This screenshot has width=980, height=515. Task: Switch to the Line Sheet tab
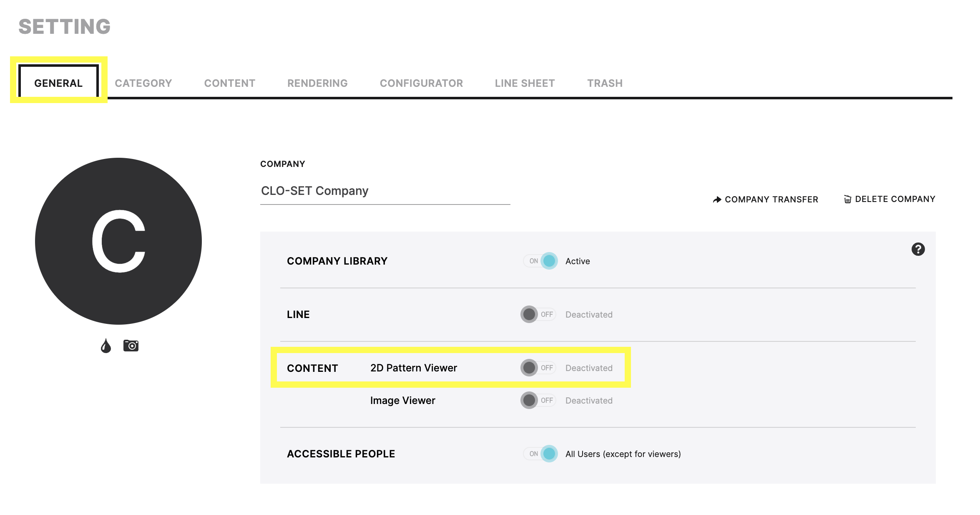(525, 83)
